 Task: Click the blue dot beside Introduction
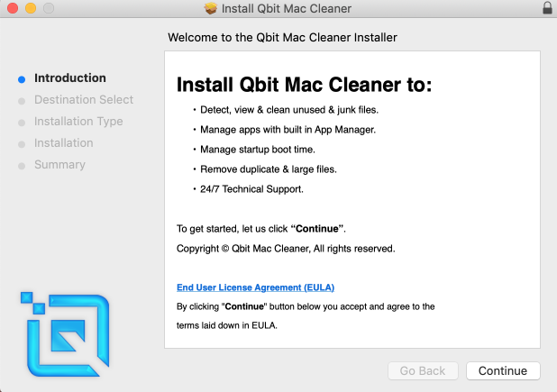(x=23, y=78)
